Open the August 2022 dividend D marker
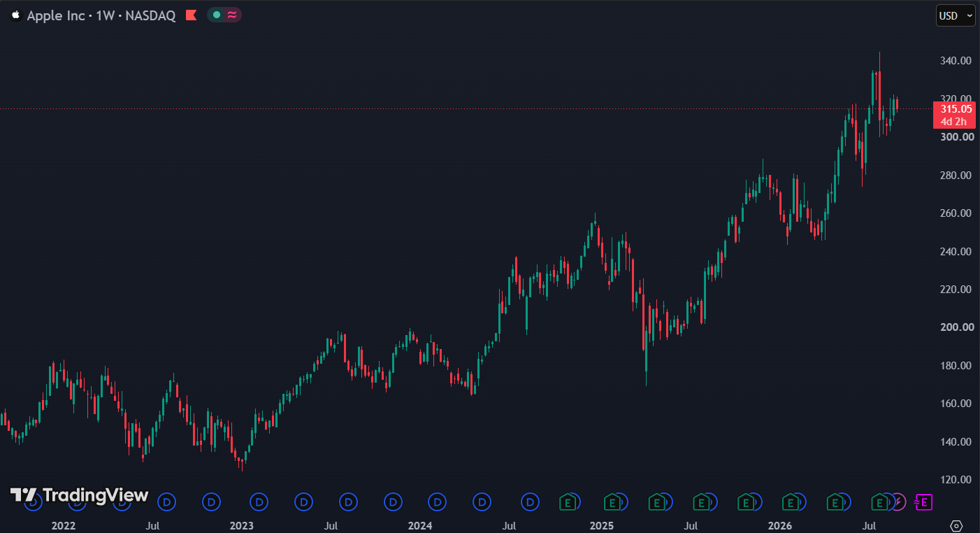The height and width of the screenshot is (533, 980). point(166,502)
